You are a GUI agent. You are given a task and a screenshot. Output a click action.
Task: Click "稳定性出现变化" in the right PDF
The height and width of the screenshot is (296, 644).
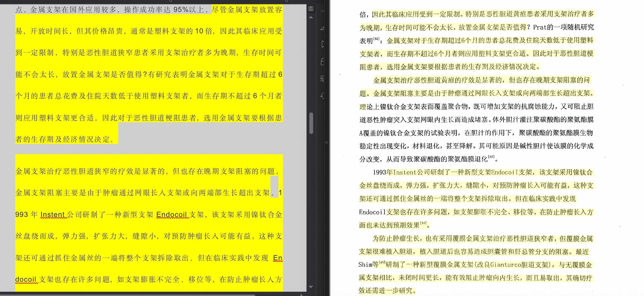(x=383, y=146)
